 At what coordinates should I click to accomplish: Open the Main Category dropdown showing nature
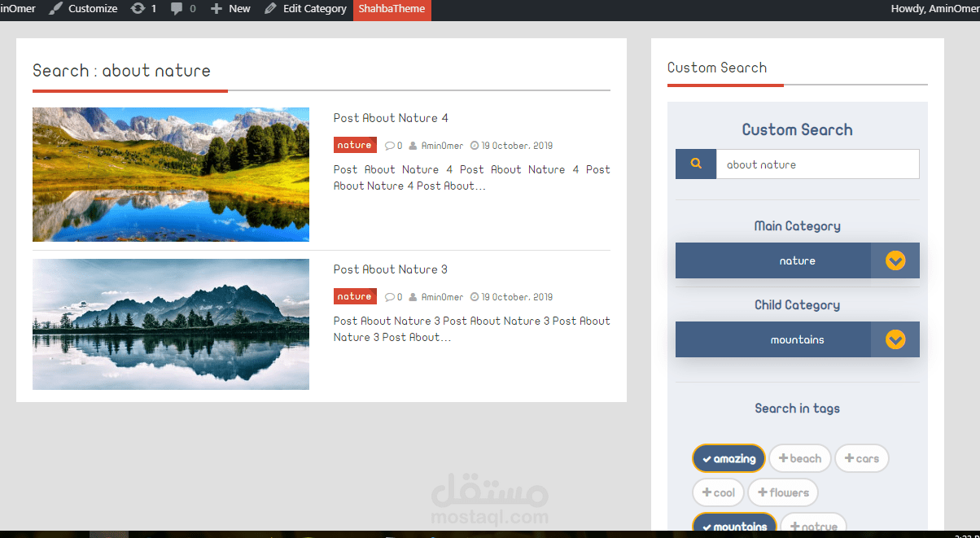click(798, 260)
